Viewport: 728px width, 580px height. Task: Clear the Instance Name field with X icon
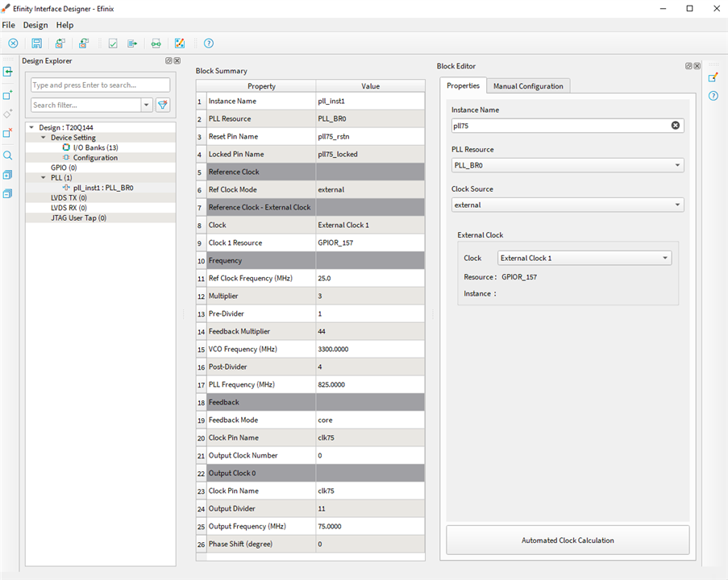(x=676, y=126)
